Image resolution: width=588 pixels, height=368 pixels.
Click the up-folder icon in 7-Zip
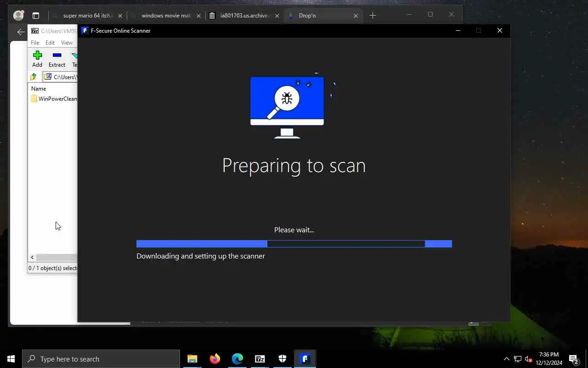pyautogui.click(x=34, y=77)
